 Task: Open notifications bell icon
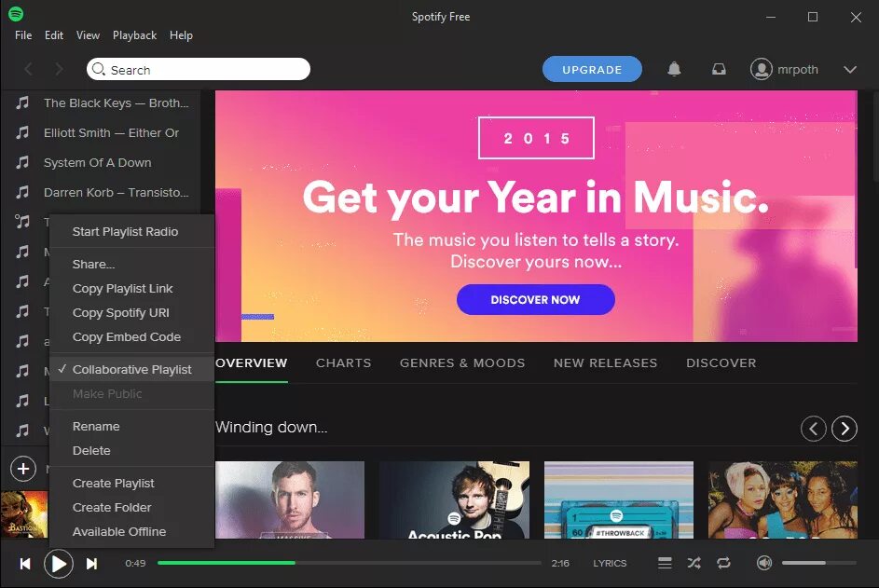coord(674,69)
